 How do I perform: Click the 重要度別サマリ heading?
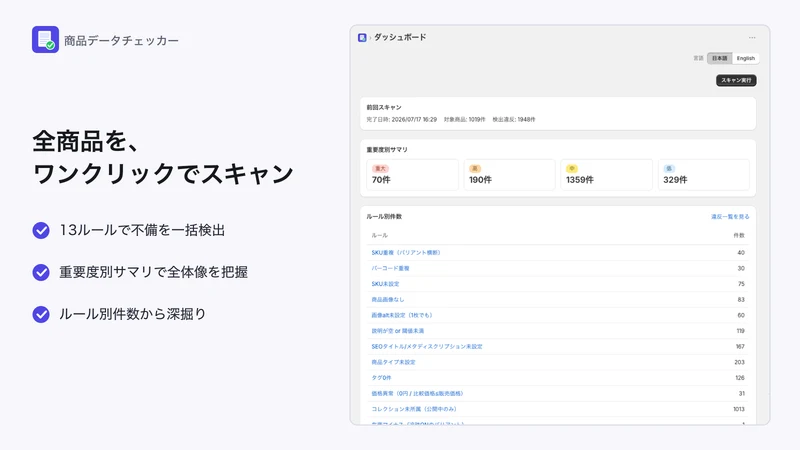[x=387, y=150]
